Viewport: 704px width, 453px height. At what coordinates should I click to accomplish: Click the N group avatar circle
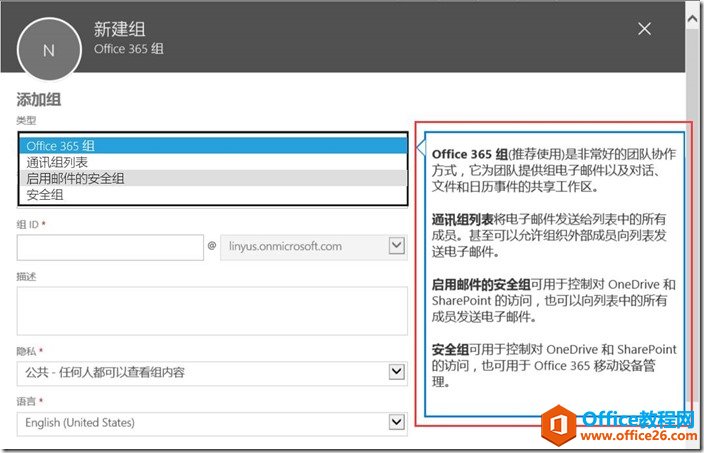tap(49, 49)
